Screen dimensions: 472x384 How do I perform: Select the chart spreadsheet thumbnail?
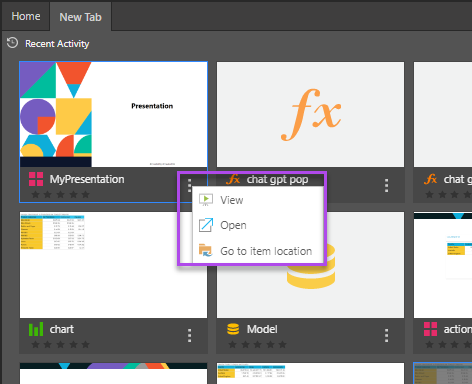[x=113, y=265]
